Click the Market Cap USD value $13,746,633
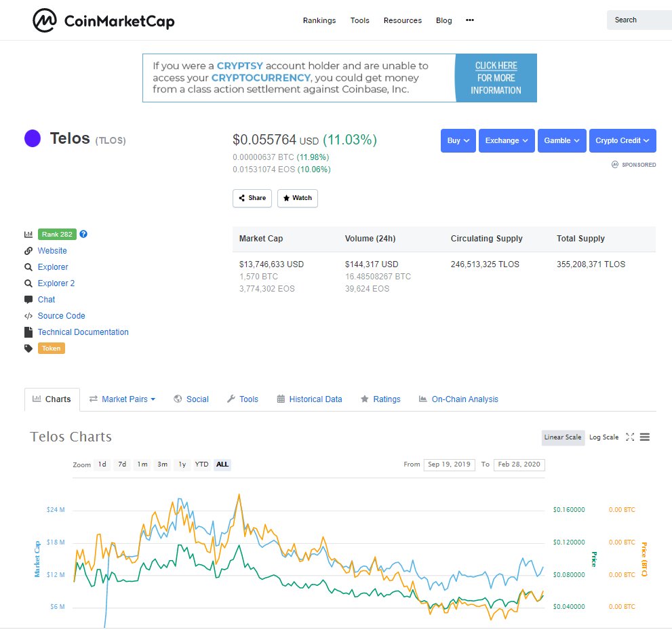Screen dimensions: 672x634 point(271,264)
